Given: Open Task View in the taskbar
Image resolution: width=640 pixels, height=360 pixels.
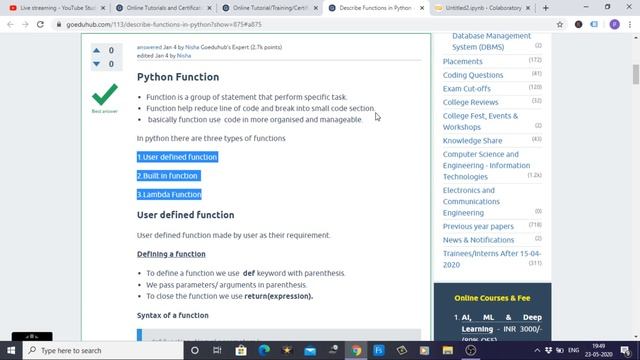Looking at the screenshot, I should click(x=217, y=350).
